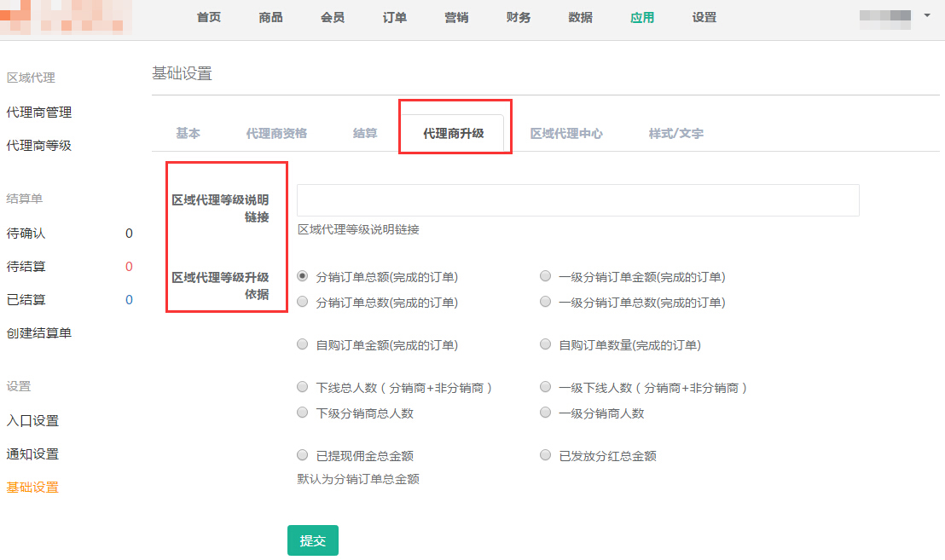Open 代理商管理 in the sidebar
The image size is (945, 560).
pos(39,112)
